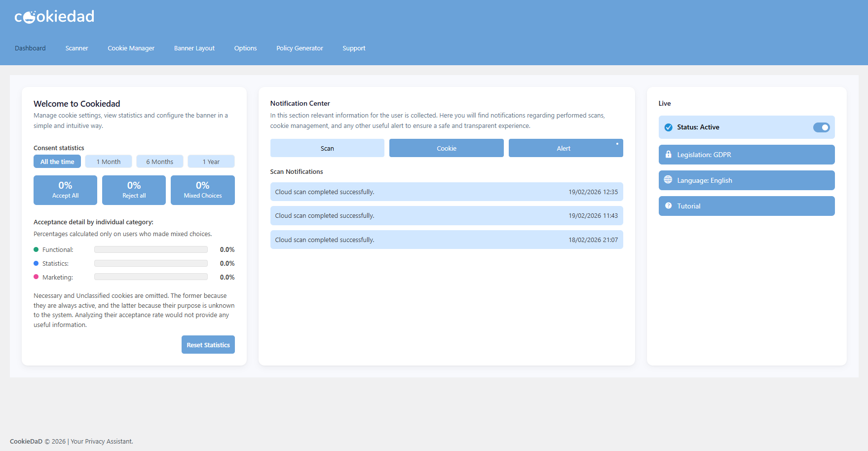The height and width of the screenshot is (451, 868).
Task: Click the Language: English button
Action: click(x=746, y=180)
